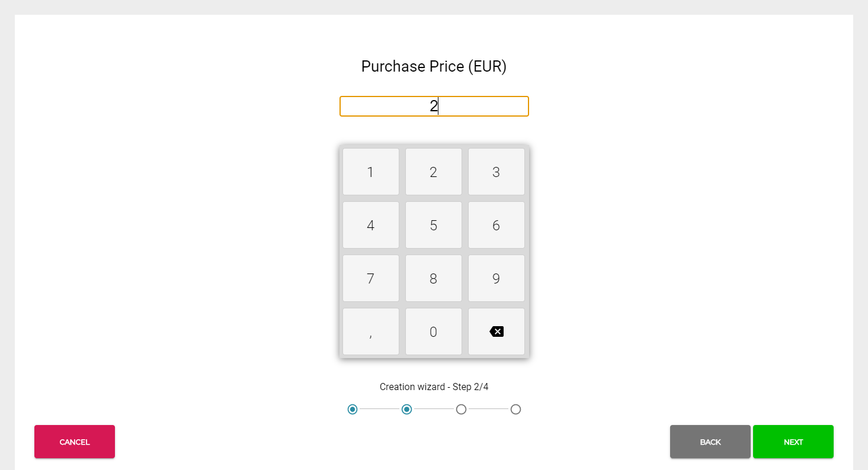The height and width of the screenshot is (470, 868).
Task: Proceed to the next wizard step
Action: click(x=793, y=442)
